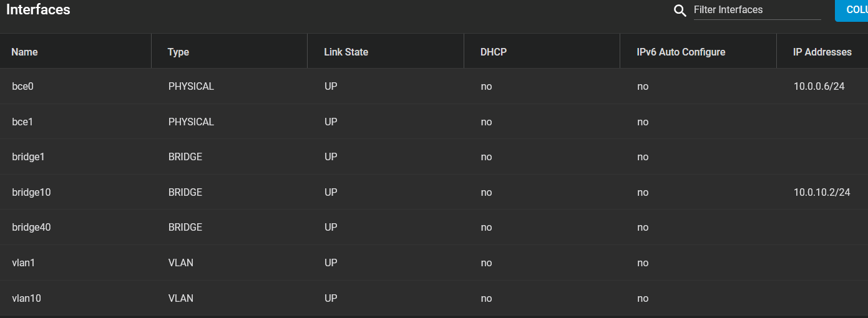The image size is (868, 318).
Task: Sort by IPv6 Auto Configure column header
Action: click(681, 52)
